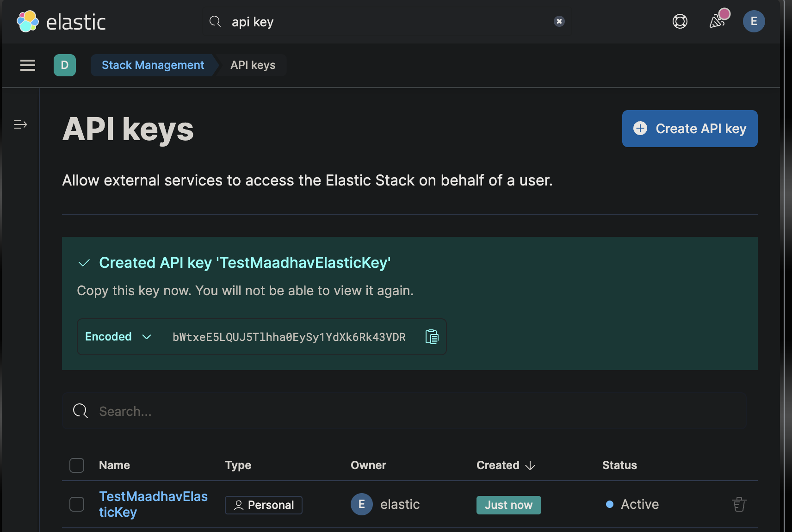Click the Elastic logo
This screenshot has height=532, width=792.
(x=61, y=22)
